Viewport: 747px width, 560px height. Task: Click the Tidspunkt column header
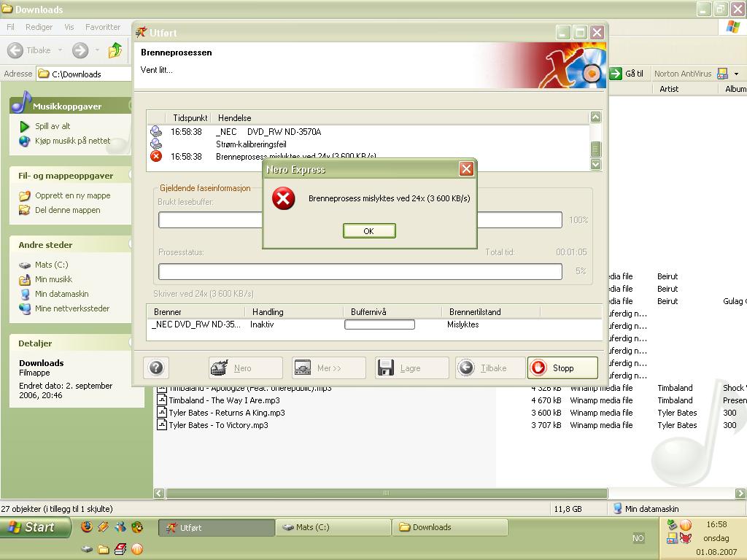(190, 117)
